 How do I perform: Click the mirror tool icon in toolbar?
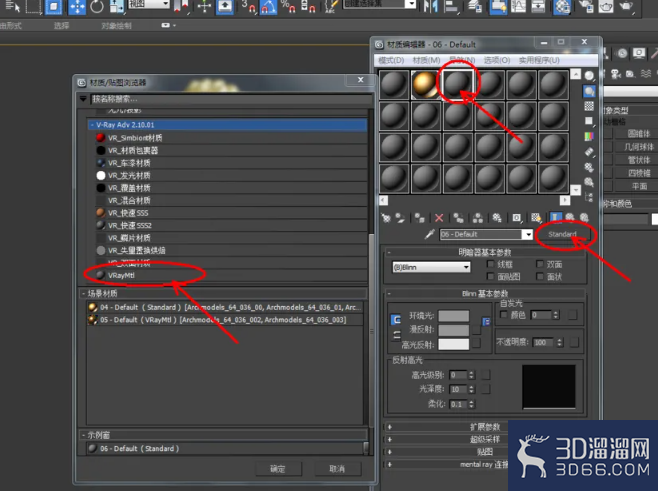tap(431, 6)
